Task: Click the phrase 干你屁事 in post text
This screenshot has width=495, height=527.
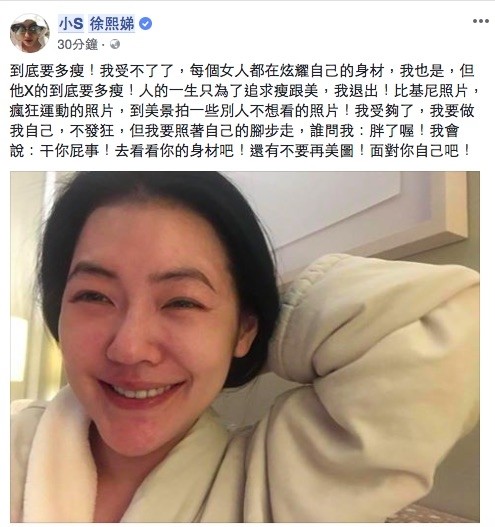Action: [x=70, y=151]
